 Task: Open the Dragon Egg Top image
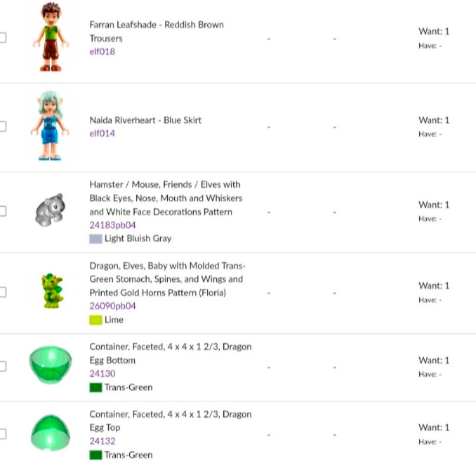(50, 433)
